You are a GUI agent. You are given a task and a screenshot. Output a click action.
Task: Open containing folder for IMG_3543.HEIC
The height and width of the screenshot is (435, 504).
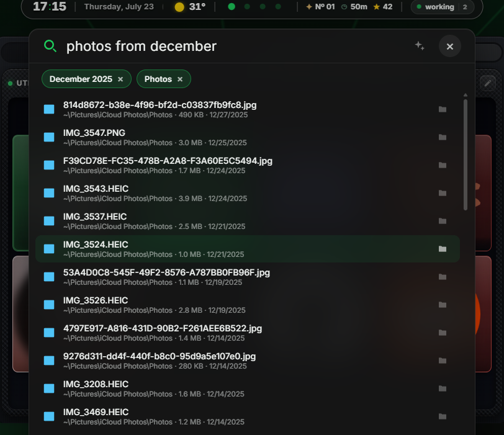coord(443,193)
